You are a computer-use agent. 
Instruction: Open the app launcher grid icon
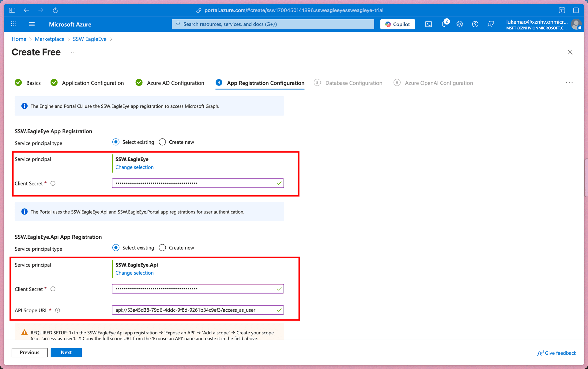(x=13, y=24)
